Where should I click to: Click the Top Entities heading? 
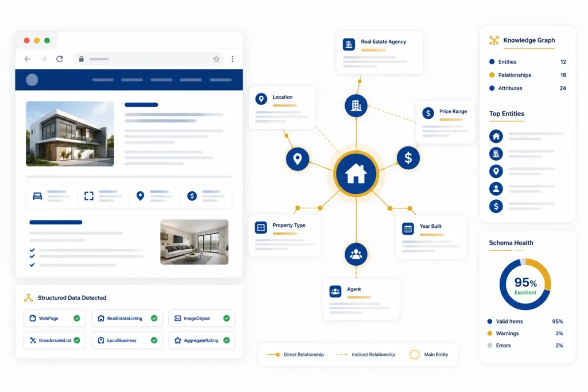coord(506,114)
